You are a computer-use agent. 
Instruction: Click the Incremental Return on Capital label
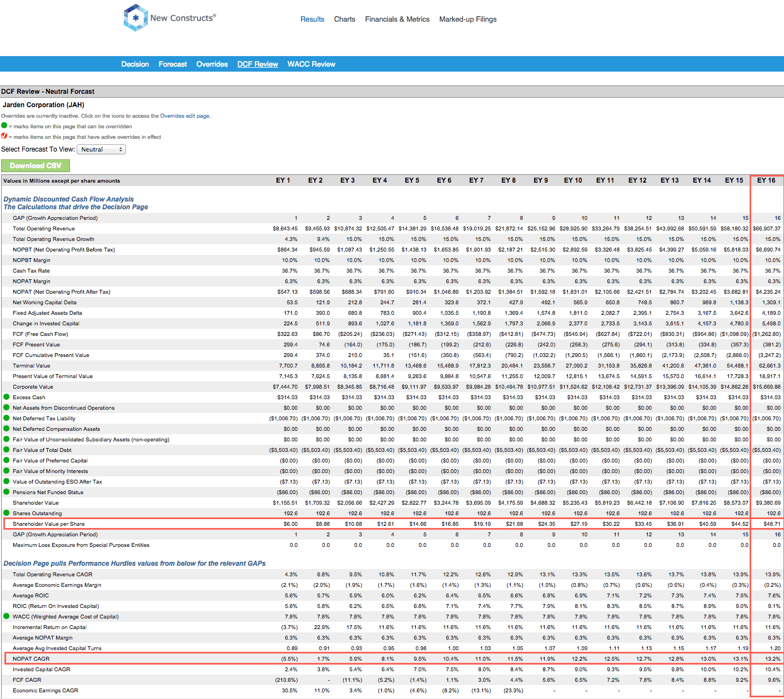49,627
